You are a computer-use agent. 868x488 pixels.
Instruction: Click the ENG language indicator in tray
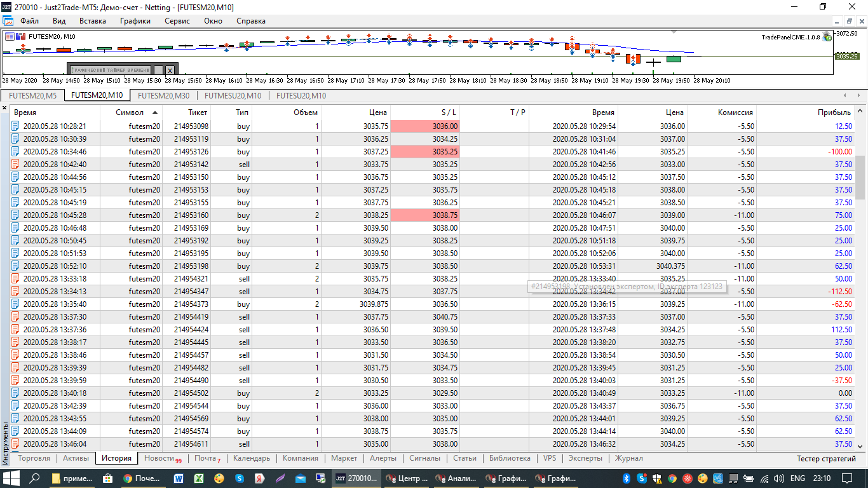[x=797, y=478]
